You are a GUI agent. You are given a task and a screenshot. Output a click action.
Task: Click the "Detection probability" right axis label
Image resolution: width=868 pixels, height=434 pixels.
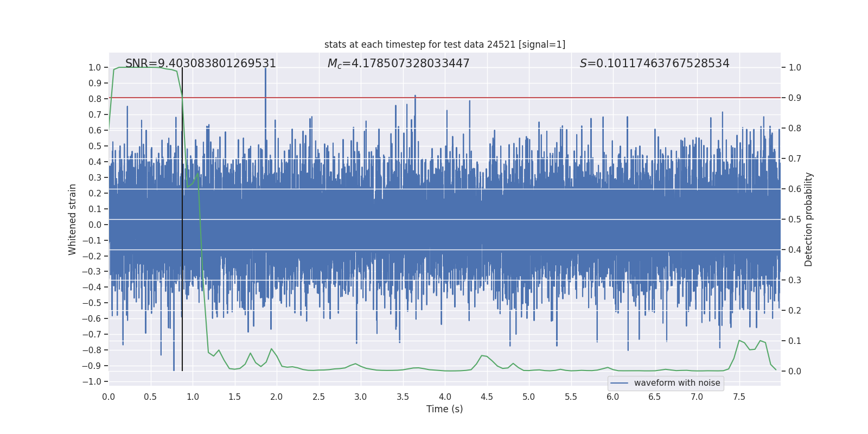coord(808,219)
